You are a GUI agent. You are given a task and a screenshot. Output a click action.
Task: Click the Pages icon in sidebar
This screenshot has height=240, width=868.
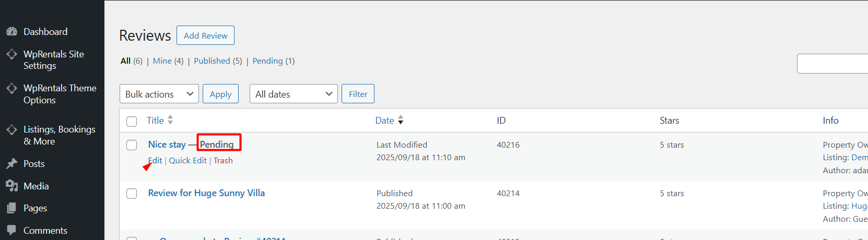click(x=11, y=208)
